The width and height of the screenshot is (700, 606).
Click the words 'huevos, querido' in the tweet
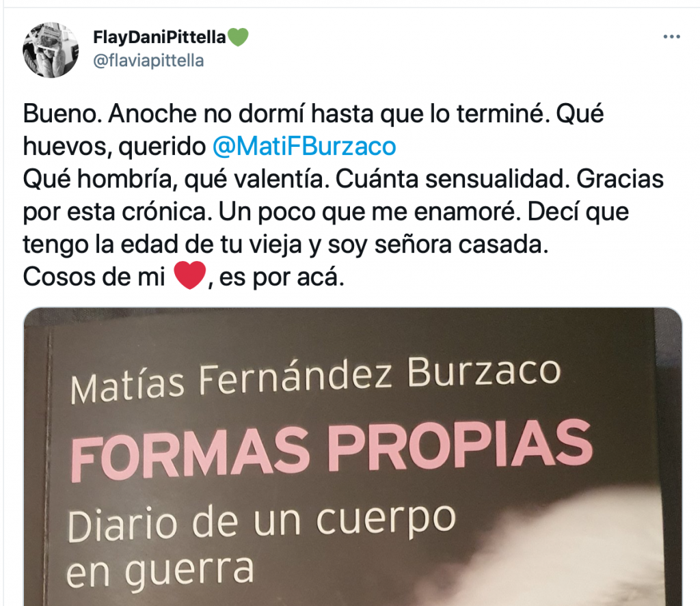[x=114, y=146]
